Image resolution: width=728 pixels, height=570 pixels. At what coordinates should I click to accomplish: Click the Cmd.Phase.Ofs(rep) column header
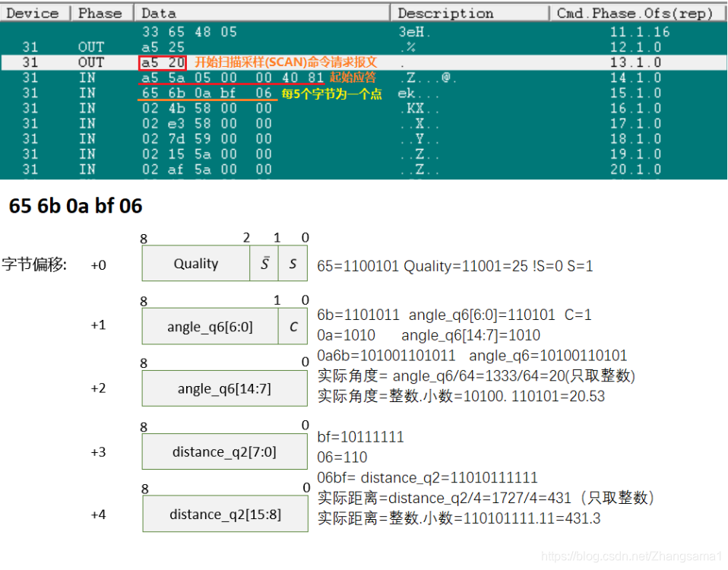tap(638, 13)
